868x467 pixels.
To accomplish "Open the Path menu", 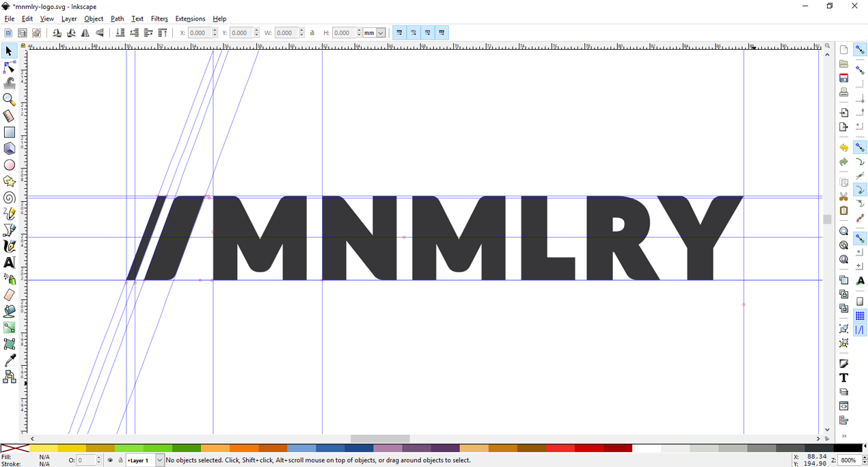I will (118, 18).
